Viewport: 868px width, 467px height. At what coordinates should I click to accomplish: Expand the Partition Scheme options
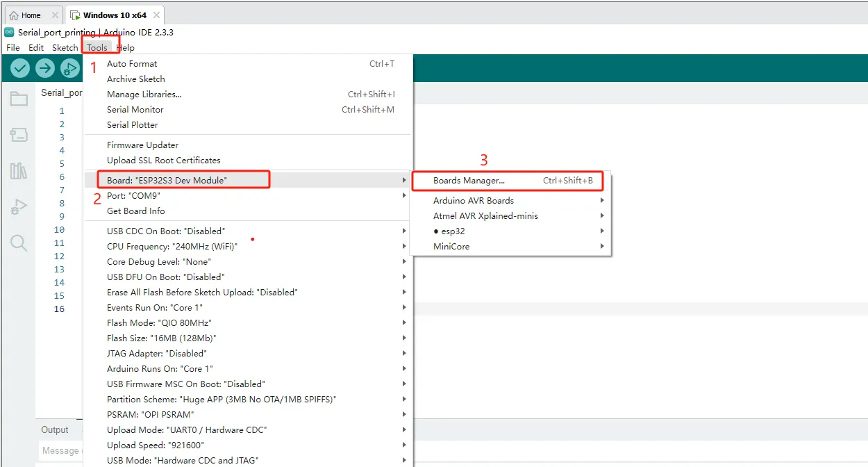(248, 399)
